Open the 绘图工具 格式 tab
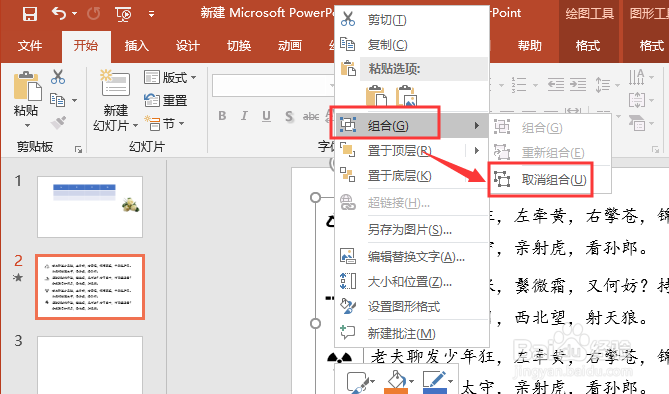The height and width of the screenshot is (394, 669). 588,45
